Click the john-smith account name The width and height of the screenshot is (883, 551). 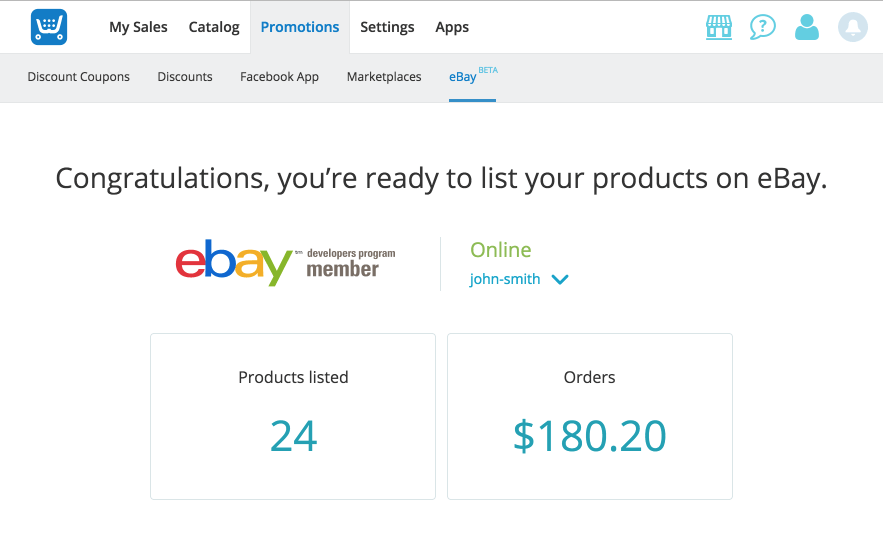tap(505, 279)
